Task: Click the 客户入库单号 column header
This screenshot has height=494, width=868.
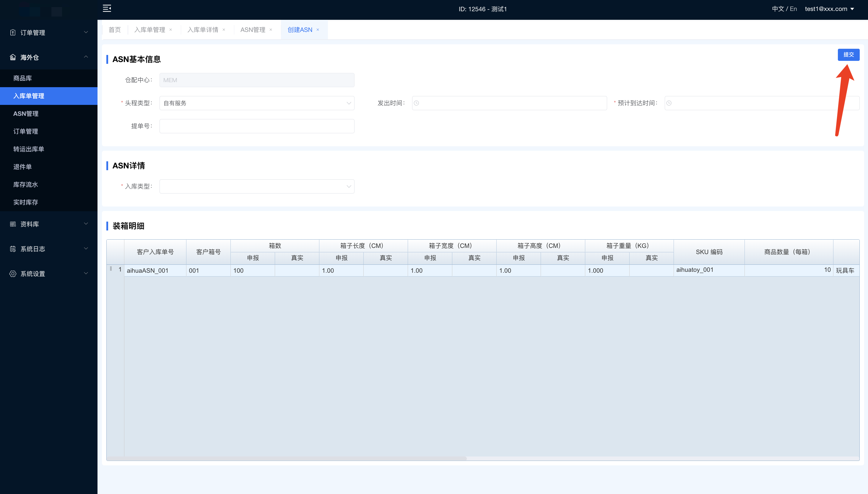Action: point(155,252)
